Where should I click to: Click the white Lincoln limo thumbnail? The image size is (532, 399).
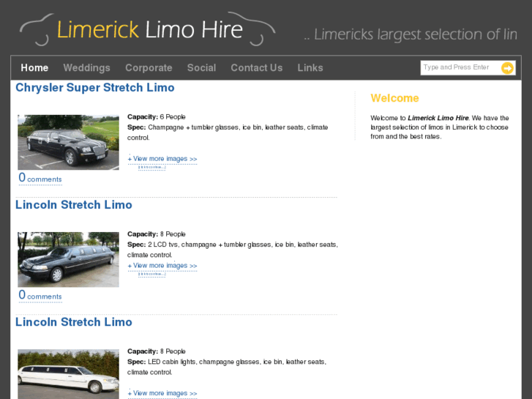68,374
